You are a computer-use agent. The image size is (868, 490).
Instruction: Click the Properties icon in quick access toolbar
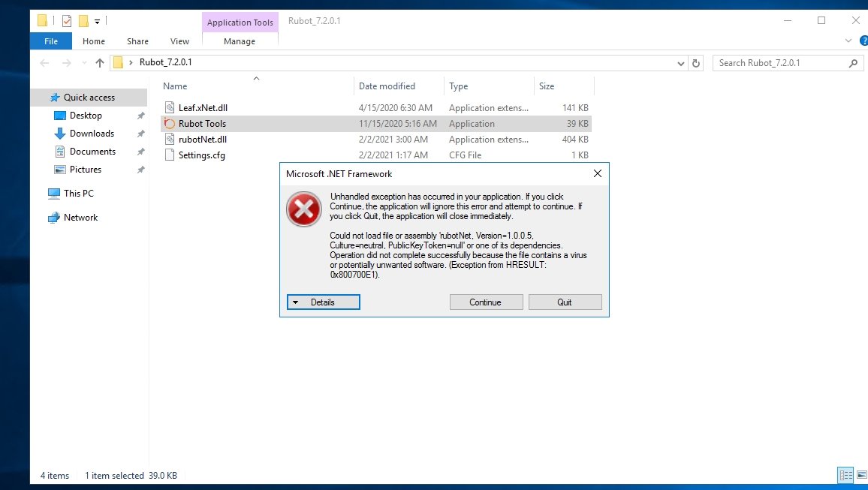pyautogui.click(x=67, y=20)
